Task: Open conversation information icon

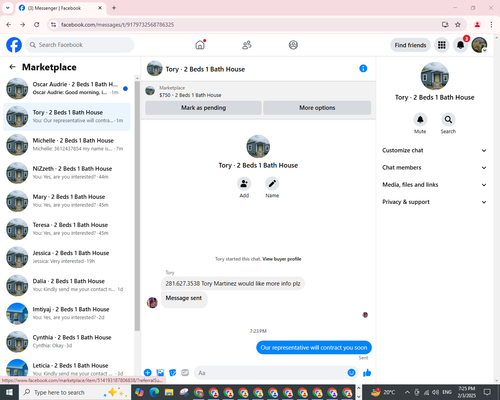Action: [363, 68]
